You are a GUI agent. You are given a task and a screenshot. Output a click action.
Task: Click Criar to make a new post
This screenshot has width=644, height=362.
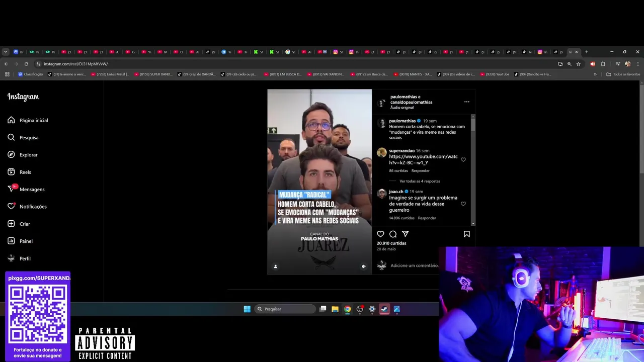[19, 224]
